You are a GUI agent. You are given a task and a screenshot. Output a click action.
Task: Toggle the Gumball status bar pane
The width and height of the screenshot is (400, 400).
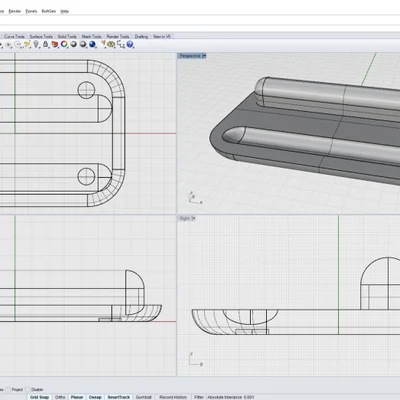(144, 397)
